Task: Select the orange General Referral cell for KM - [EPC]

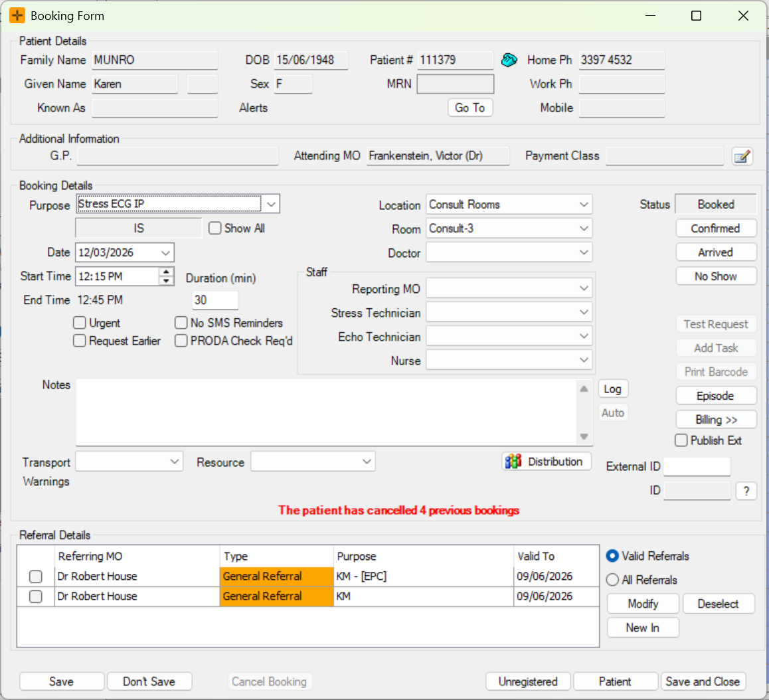Action: point(276,576)
